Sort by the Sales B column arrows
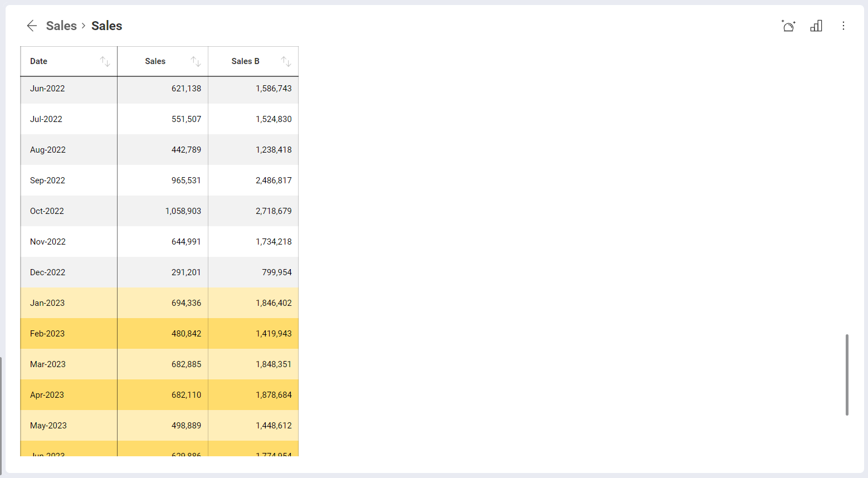Screen dimensions: 868x478 286,61
